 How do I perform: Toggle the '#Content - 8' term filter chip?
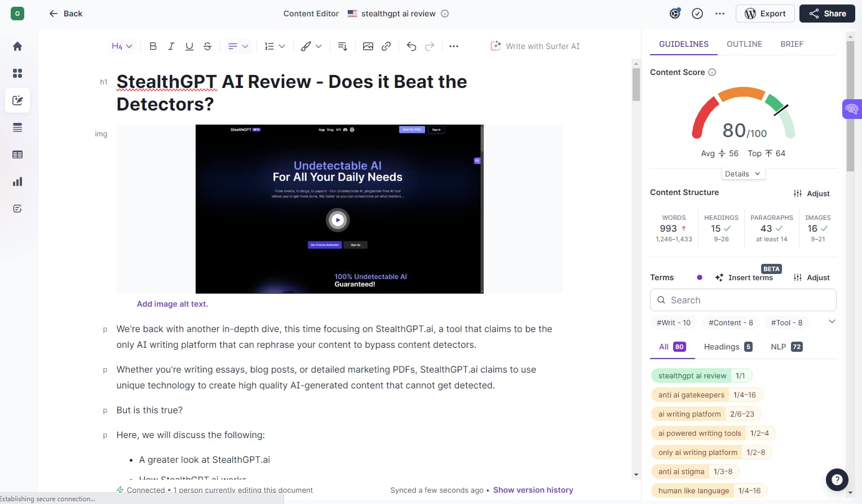click(x=731, y=322)
